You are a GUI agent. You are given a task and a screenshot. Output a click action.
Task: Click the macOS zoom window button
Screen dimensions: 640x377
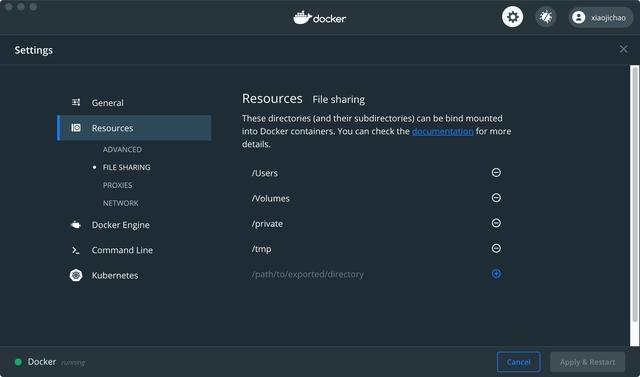pos(33,7)
